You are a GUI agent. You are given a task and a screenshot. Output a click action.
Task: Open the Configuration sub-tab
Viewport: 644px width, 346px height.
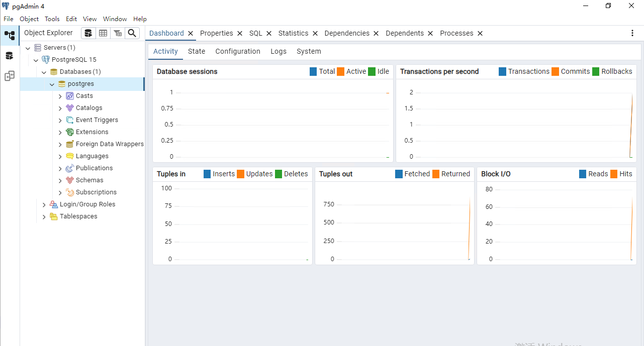click(x=238, y=51)
